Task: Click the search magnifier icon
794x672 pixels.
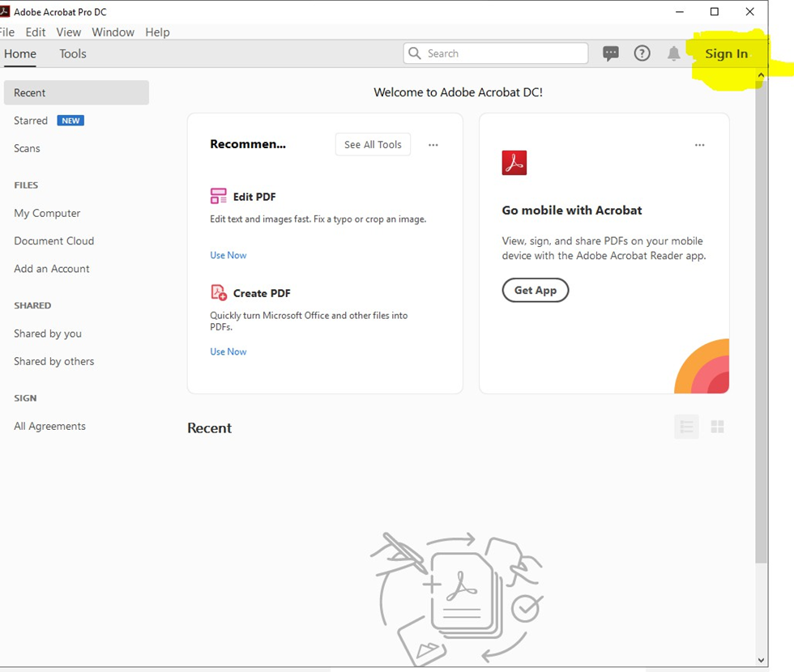Action: [414, 53]
